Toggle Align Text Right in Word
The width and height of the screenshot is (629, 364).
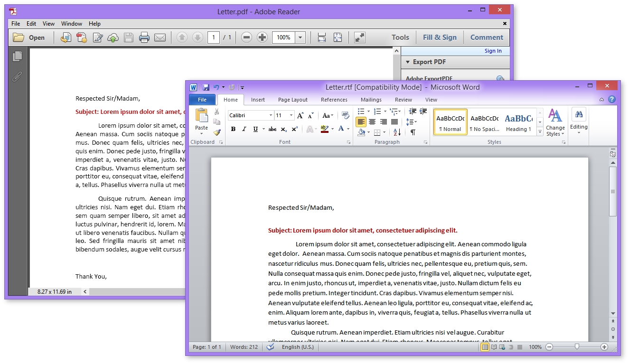click(x=383, y=122)
